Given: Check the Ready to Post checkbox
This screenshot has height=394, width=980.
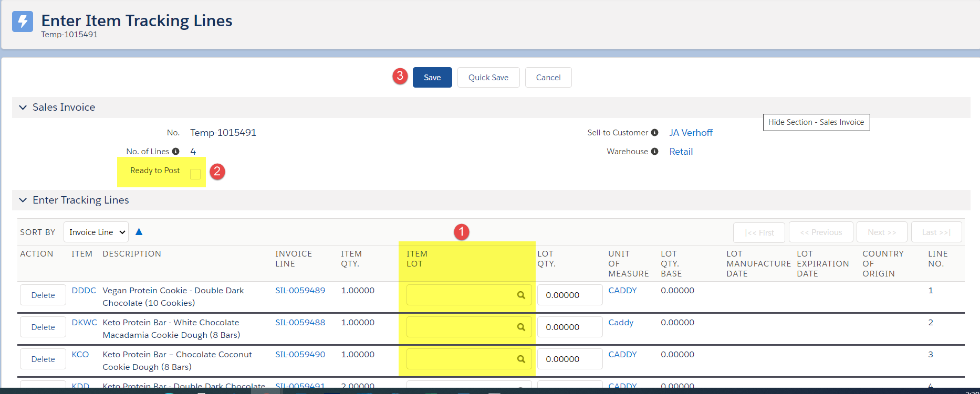Looking at the screenshot, I should pos(195,174).
